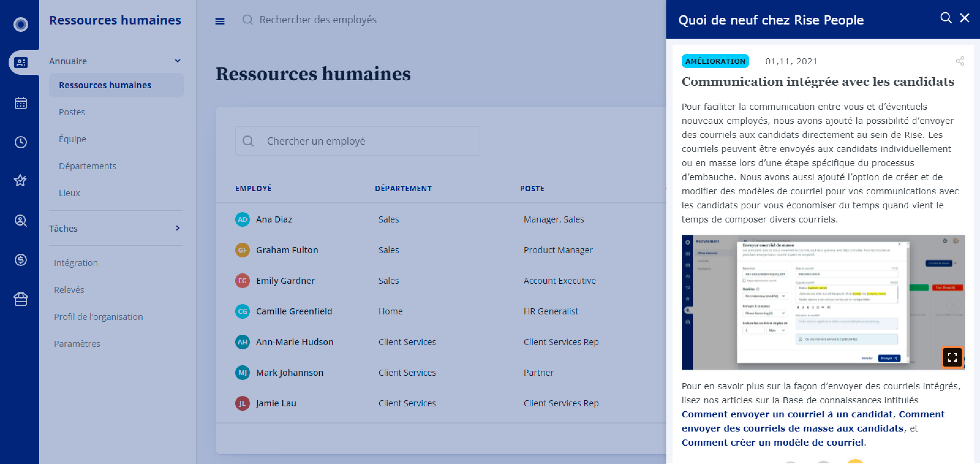
Task: Click the article date 01,11, 2021
Action: coord(791,61)
